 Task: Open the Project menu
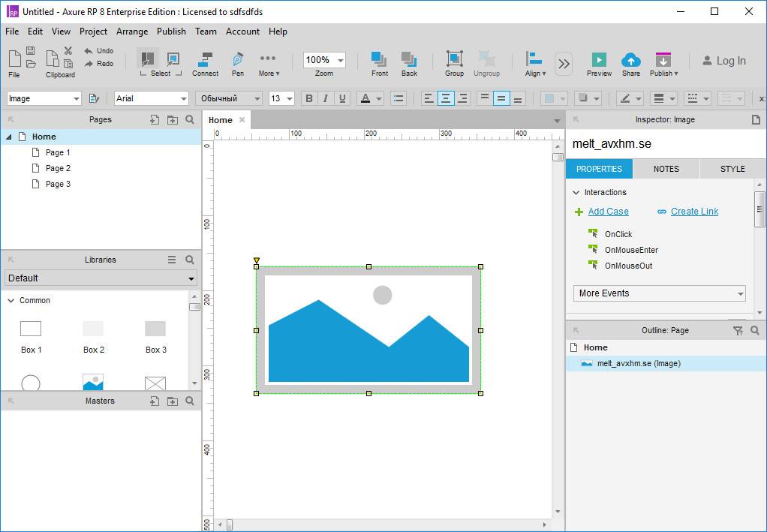93,32
